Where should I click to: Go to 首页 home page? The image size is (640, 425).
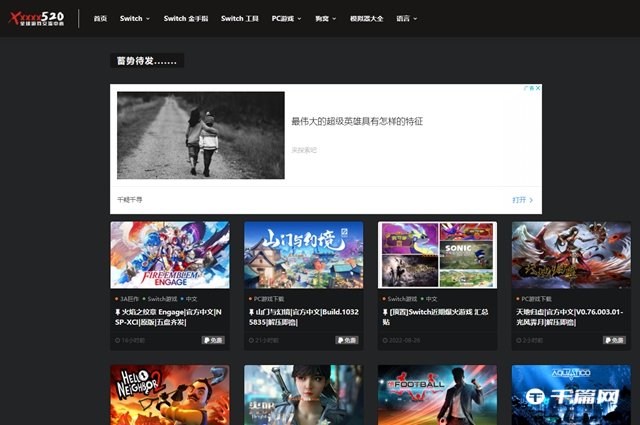pos(100,18)
